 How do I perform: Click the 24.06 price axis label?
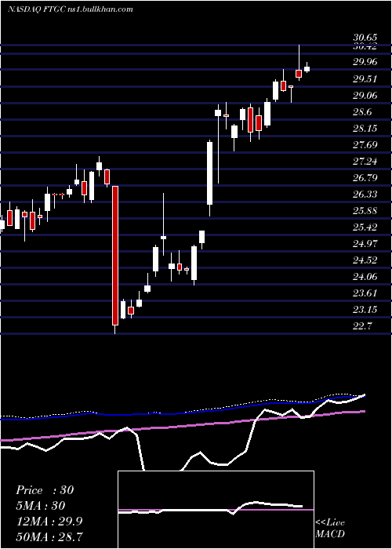365,277
